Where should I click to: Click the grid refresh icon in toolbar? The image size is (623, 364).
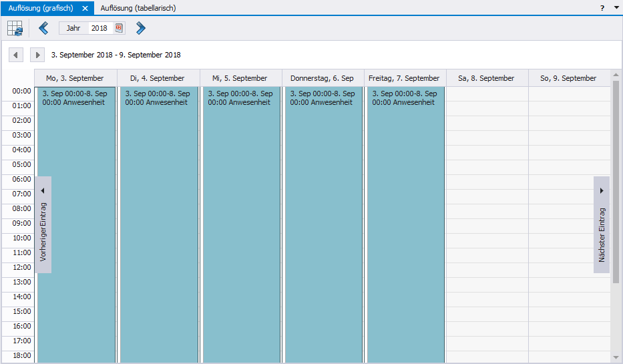click(x=15, y=28)
